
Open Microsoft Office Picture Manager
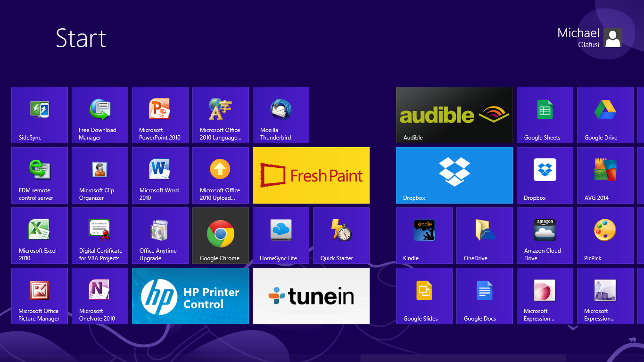tap(40, 296)
